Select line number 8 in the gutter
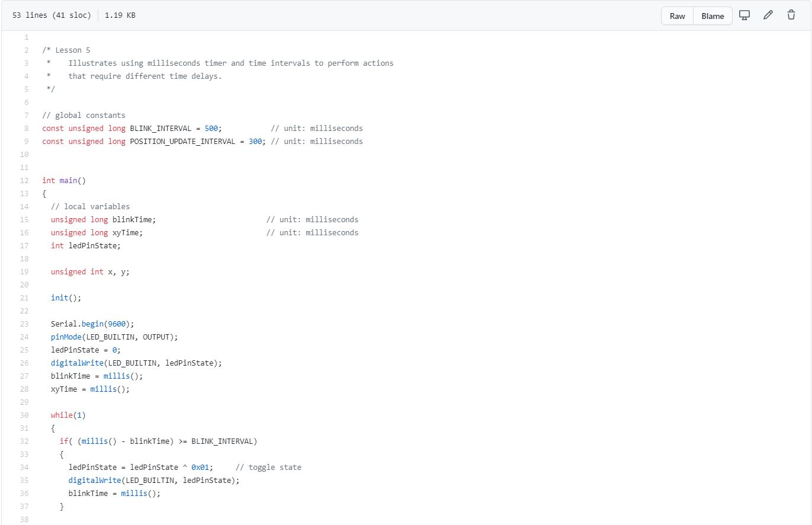The image size is (812, 525). [26, 128]
